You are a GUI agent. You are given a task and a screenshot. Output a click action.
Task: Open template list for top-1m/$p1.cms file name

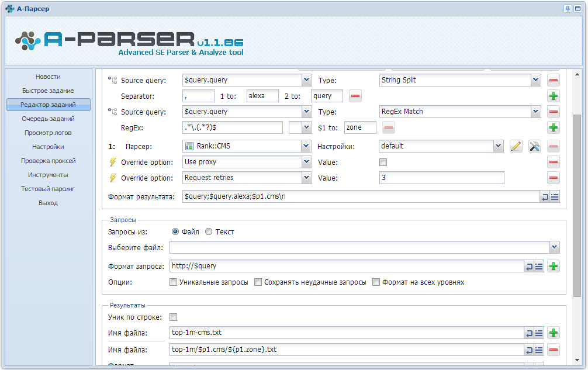click(x=539, y=350)
